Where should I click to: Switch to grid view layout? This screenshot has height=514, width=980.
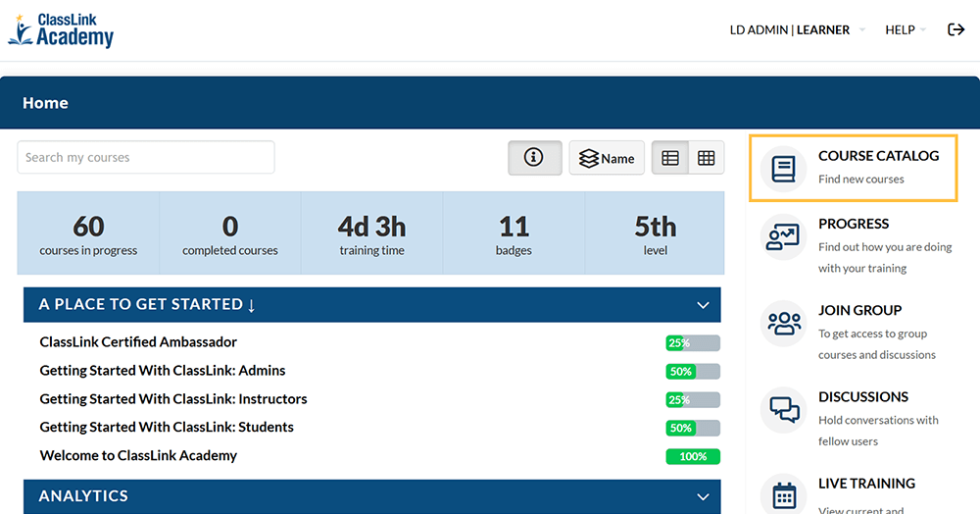[707, 158]
